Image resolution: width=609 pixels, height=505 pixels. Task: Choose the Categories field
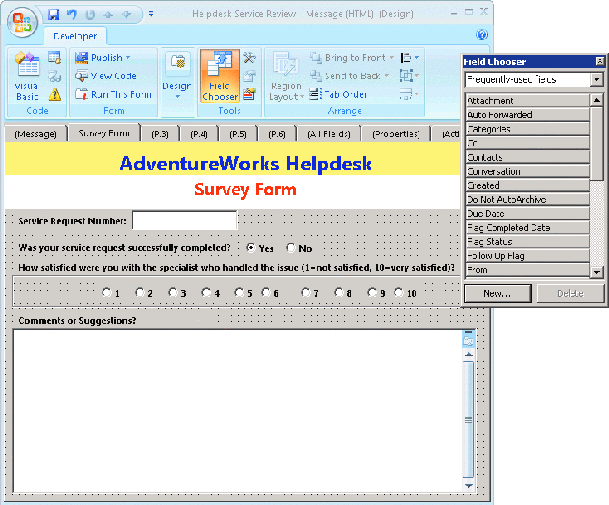527,129
